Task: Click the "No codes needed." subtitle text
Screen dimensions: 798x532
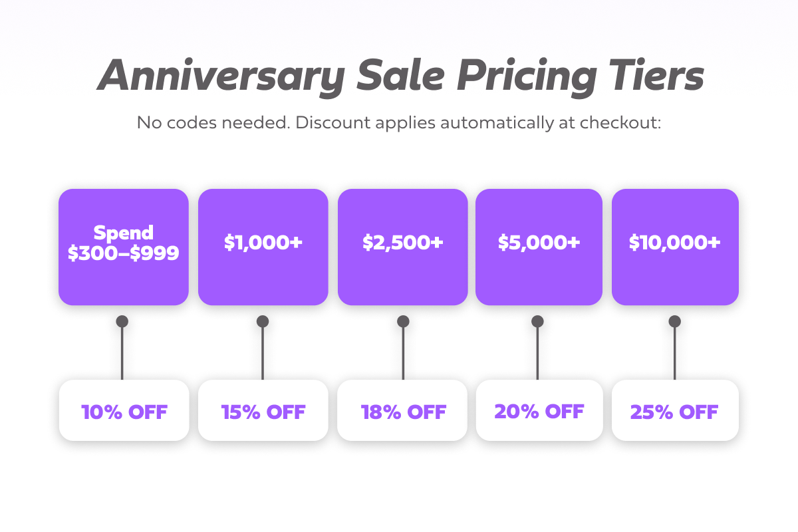Action: [x=207, y=123]
